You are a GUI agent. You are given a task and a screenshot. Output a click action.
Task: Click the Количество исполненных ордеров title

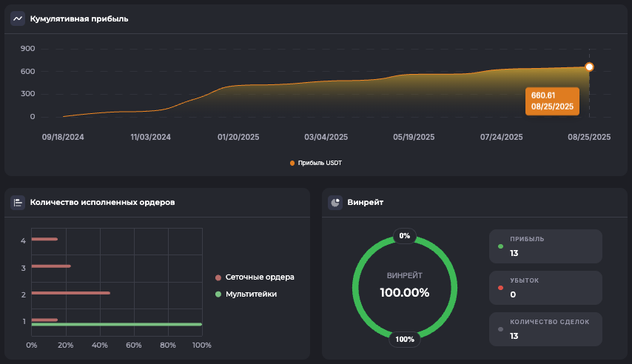[102, 202]
